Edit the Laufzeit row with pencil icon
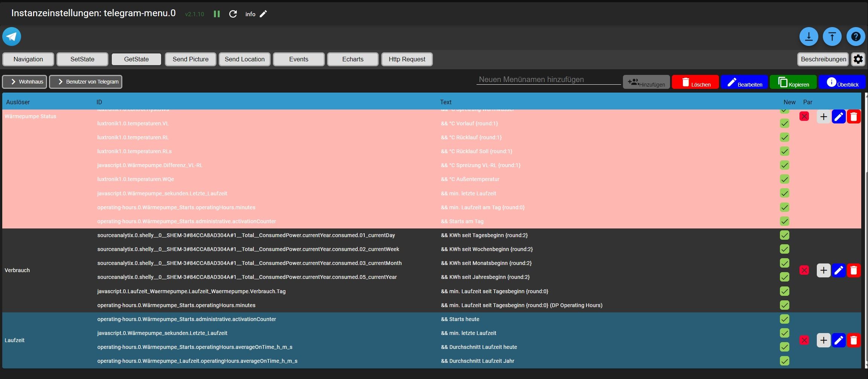868x379 pixels. 839,340
